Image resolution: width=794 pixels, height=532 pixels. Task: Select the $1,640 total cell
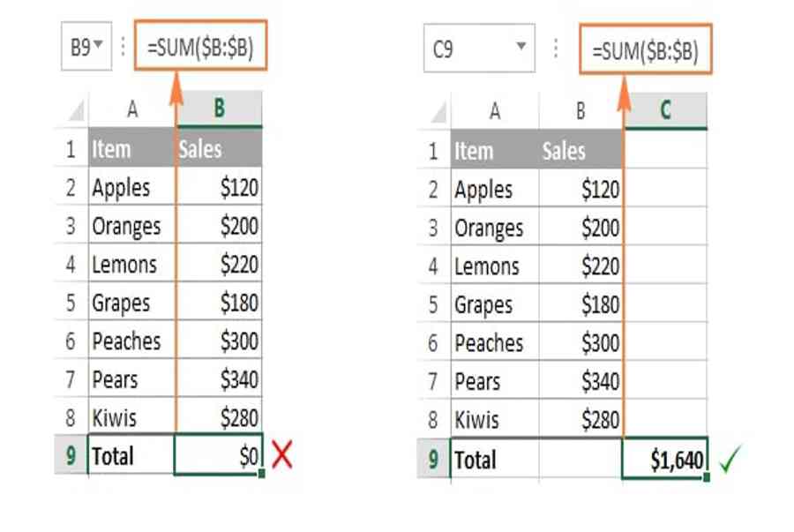click(664, 458)
